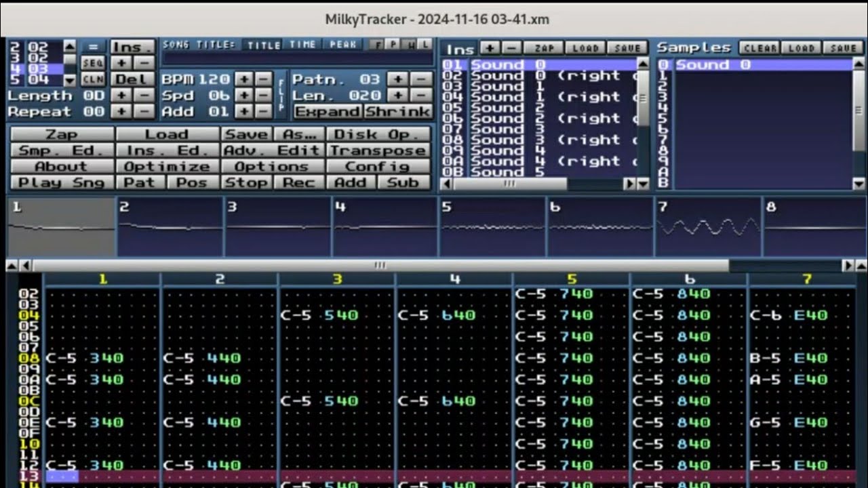Clear the selected sample
This screenshot has height=488, width=868.
tap(759, 48)
